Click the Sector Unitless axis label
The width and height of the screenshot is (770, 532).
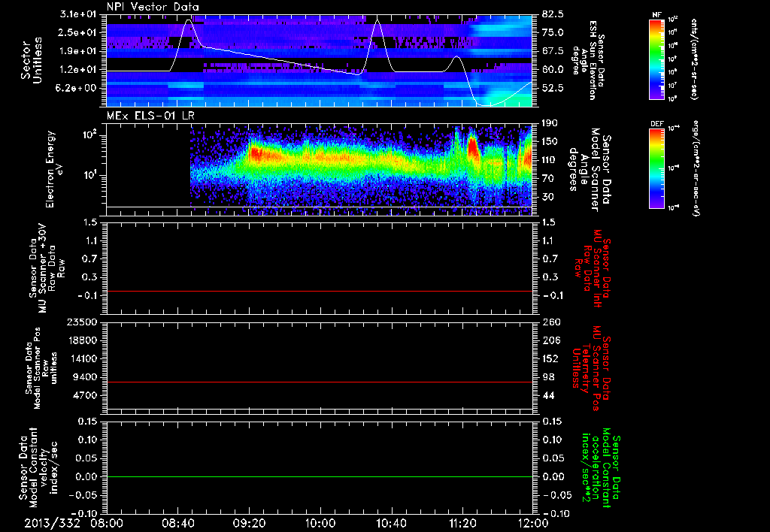pyautogui.click(x=32, y=60)
